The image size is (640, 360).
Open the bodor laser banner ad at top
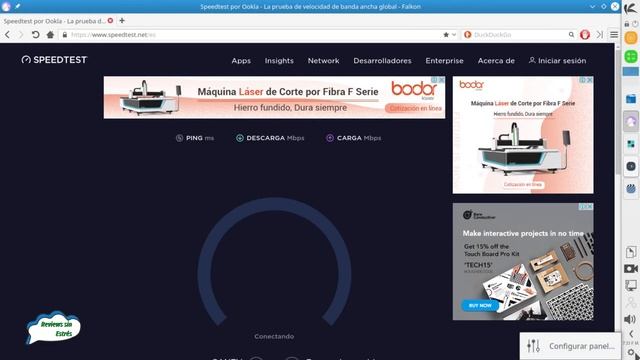pos(274,98)
